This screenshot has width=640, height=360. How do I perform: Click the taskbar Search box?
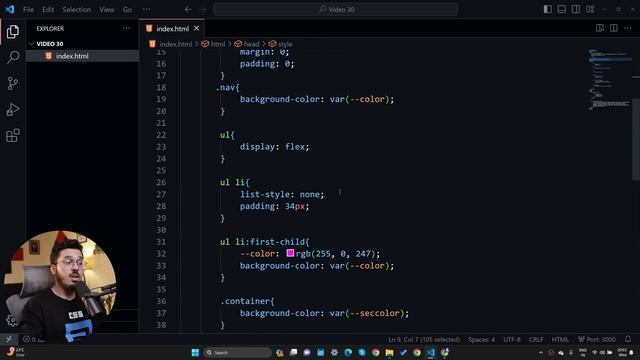238,352
